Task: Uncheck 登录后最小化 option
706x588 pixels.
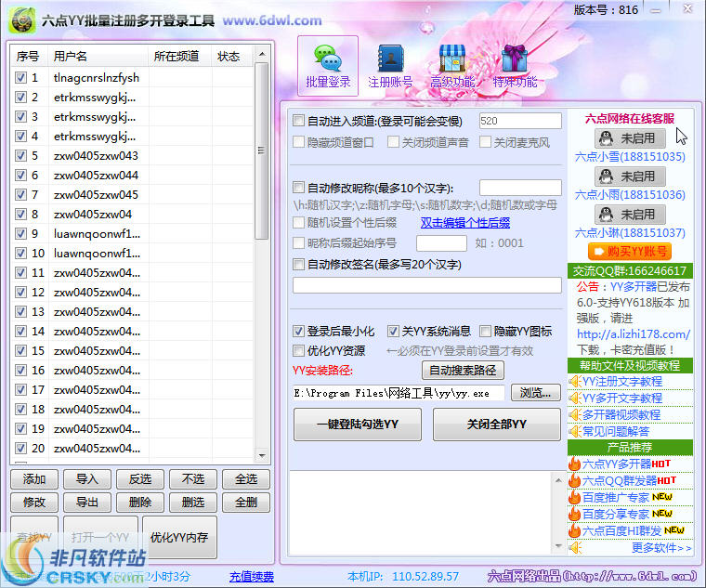Action: 298,332
